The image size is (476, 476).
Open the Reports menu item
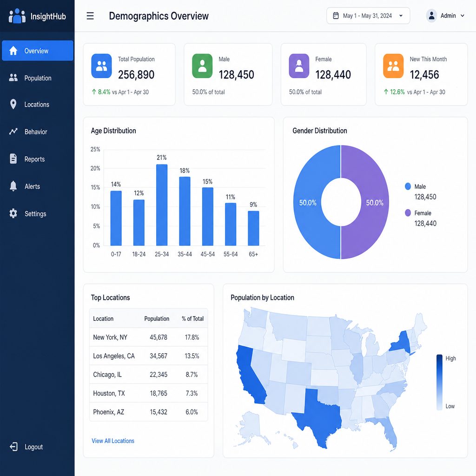coord(38,159)
